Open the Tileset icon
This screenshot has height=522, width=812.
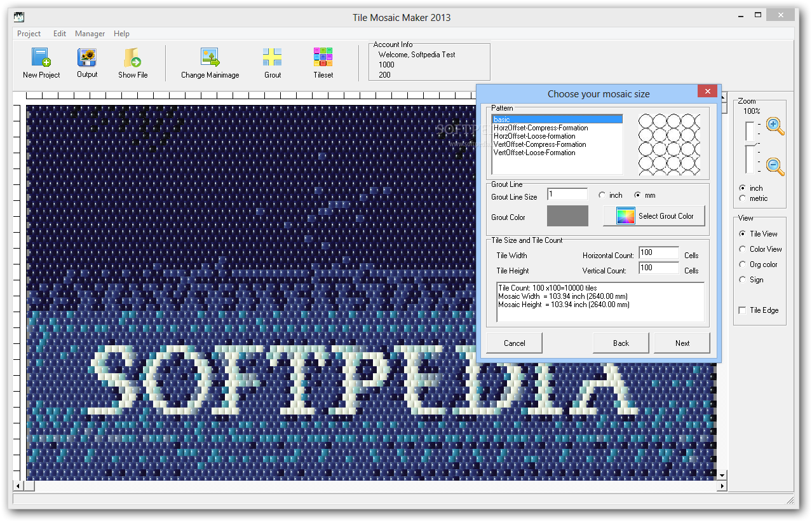click(323, 58)
